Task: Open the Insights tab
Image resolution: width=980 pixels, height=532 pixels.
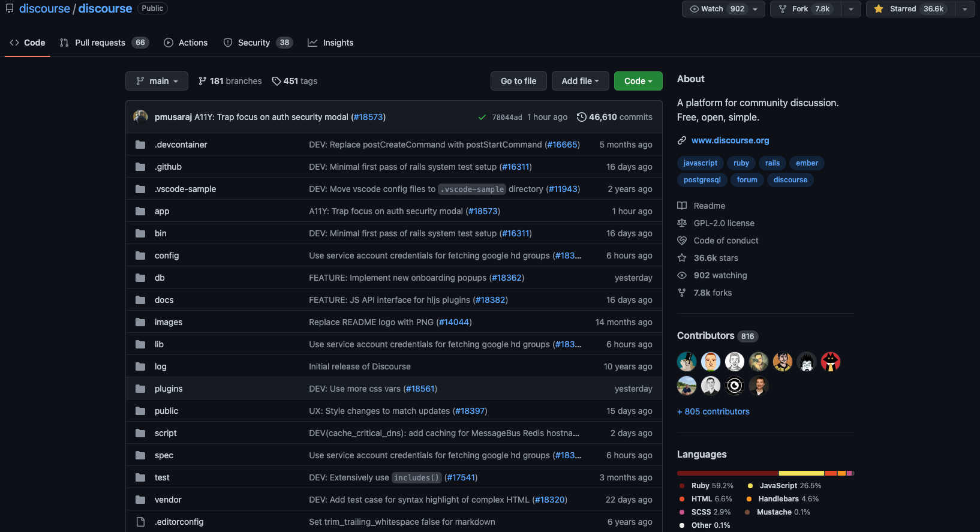Action: pos(330,43)
